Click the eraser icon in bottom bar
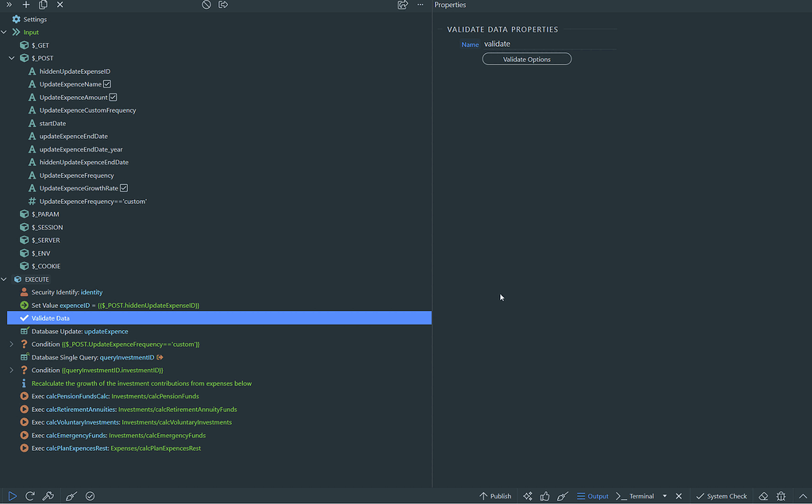 point(764,496)
